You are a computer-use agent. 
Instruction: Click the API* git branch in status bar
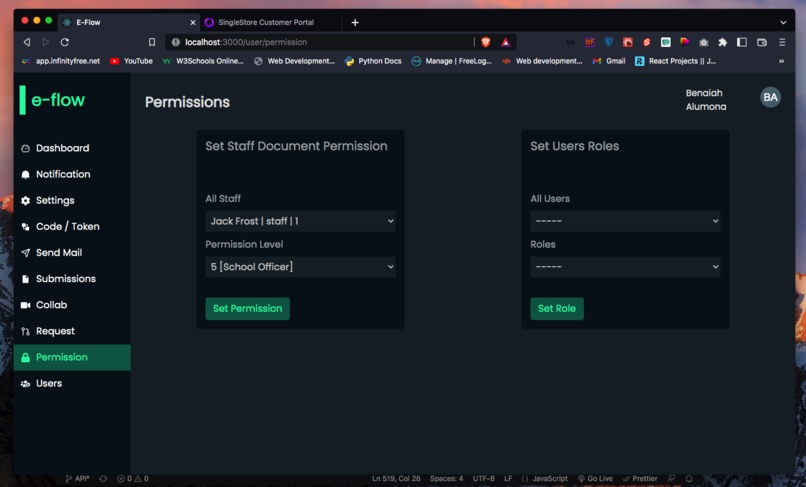point(77,479)
